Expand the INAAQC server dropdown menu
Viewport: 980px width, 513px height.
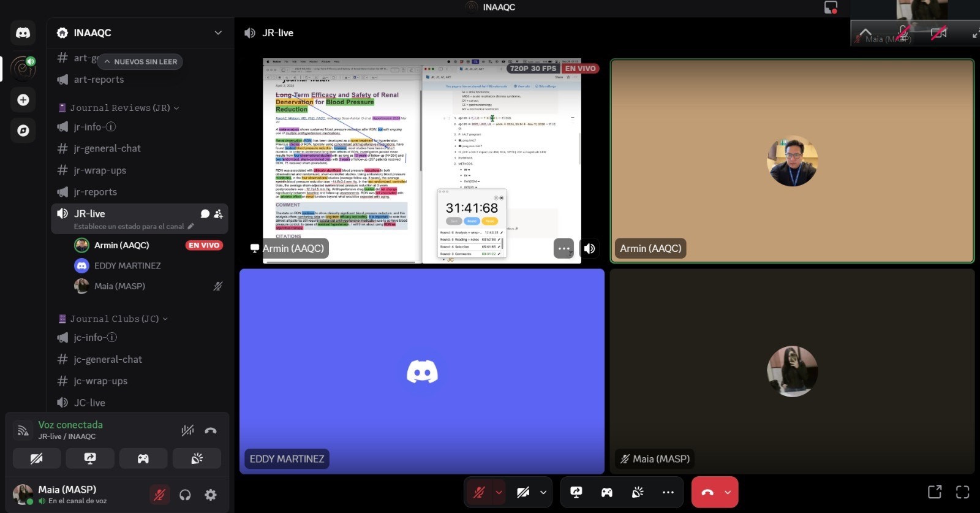[x=218, y=33]
